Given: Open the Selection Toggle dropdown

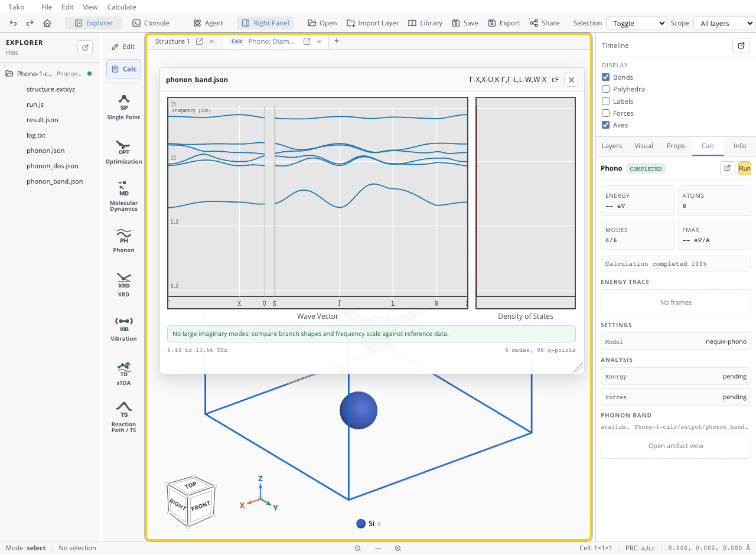Looking at the screenshot, I should 637,23.
